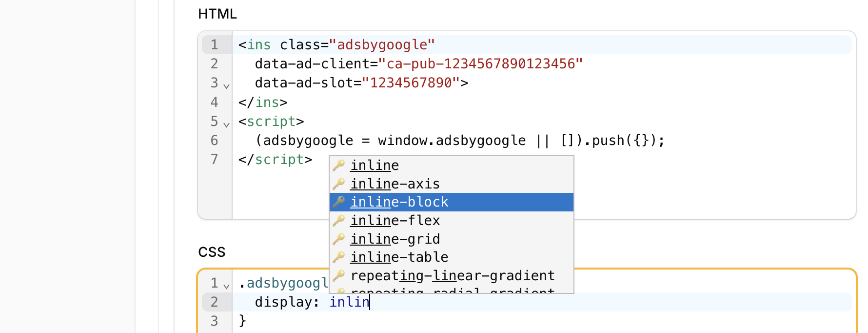Choose inline-axis from the autocomplete list
868x333 pixels.
[x=452, y=184]
